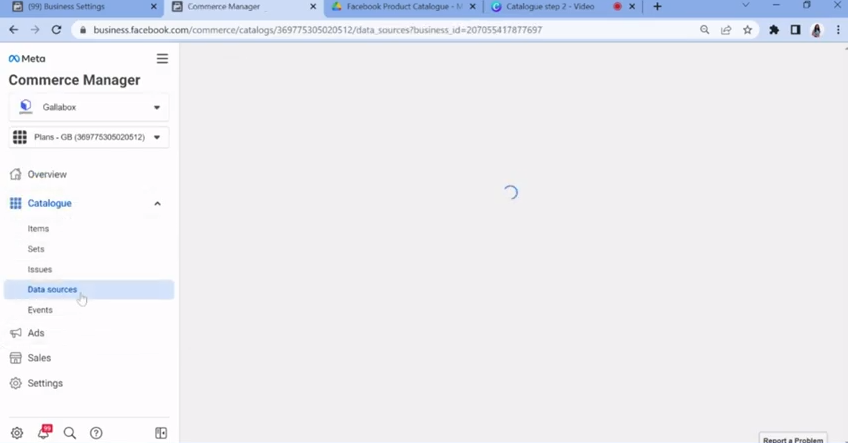Open the zoom magnifier icon in address bar
The width and height of the screenshot is (848, 443).
pos(704,30)
